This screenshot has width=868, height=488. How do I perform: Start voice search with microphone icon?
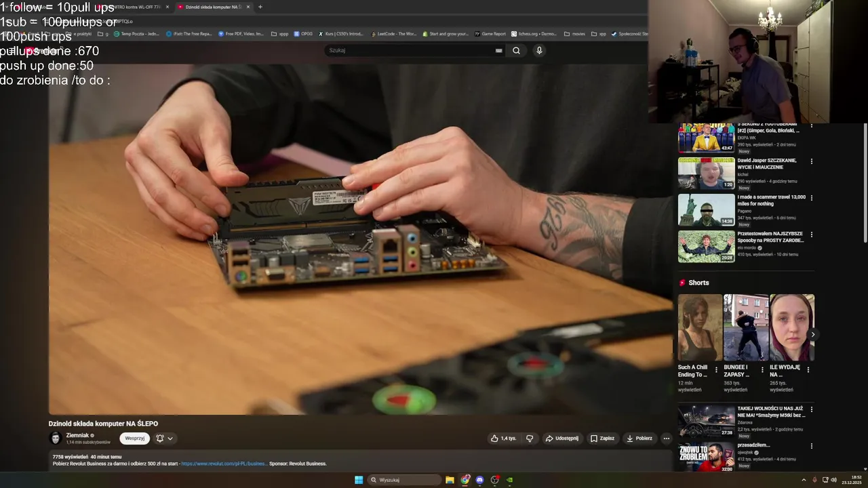tap(539, 50)
